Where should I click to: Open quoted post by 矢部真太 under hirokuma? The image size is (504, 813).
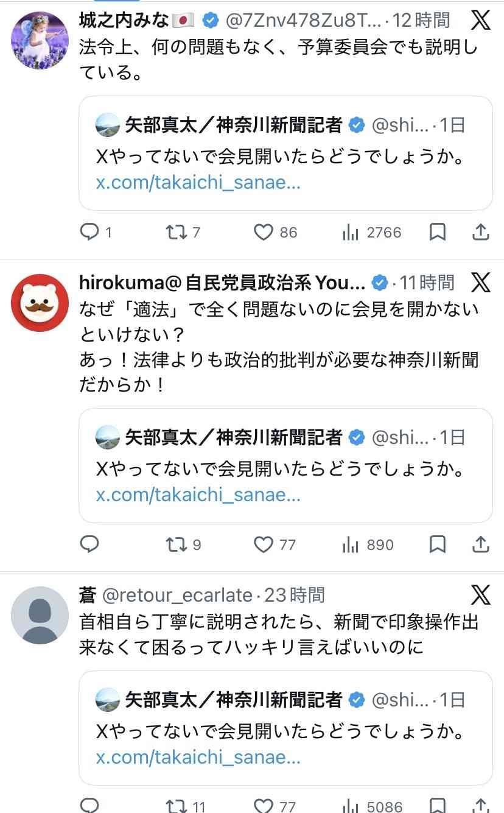point(285,465)
